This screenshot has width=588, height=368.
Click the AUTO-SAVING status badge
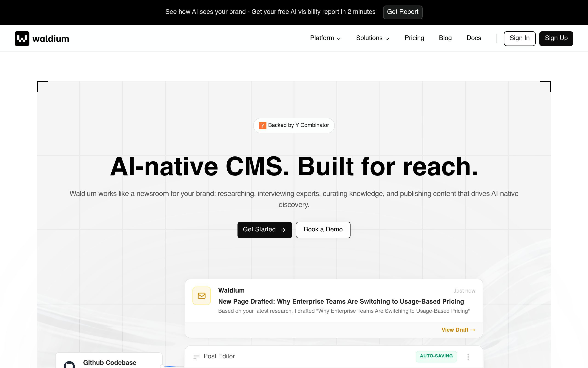[x=436, y=356]
